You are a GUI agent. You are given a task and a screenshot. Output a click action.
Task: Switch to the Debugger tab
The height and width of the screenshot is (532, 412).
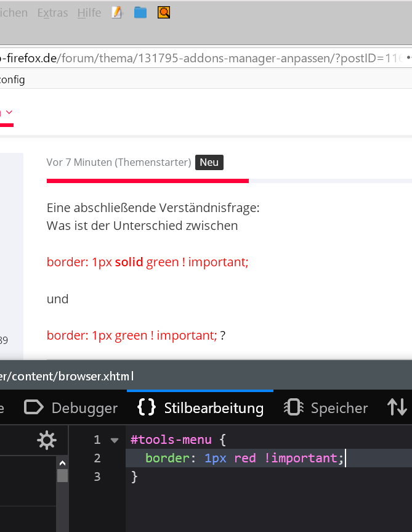84,408
